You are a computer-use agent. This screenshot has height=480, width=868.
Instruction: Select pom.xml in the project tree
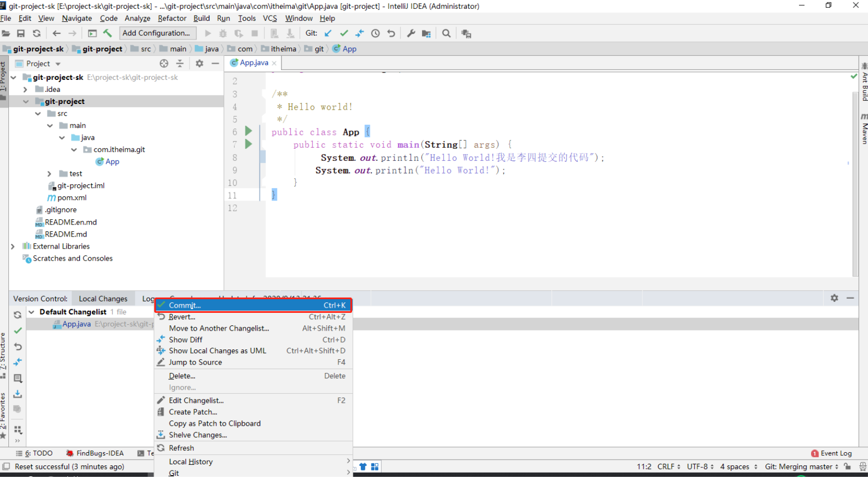coord(72,198)
